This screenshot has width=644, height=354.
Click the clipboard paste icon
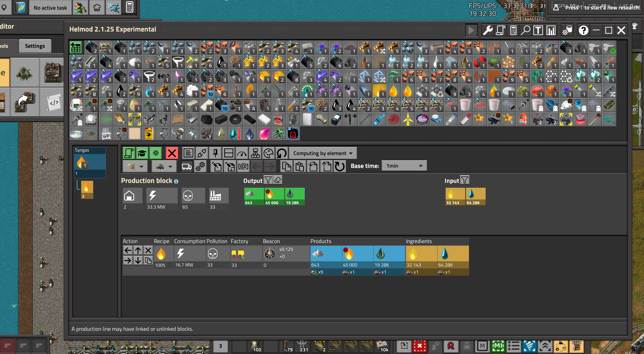pos(300,166)
